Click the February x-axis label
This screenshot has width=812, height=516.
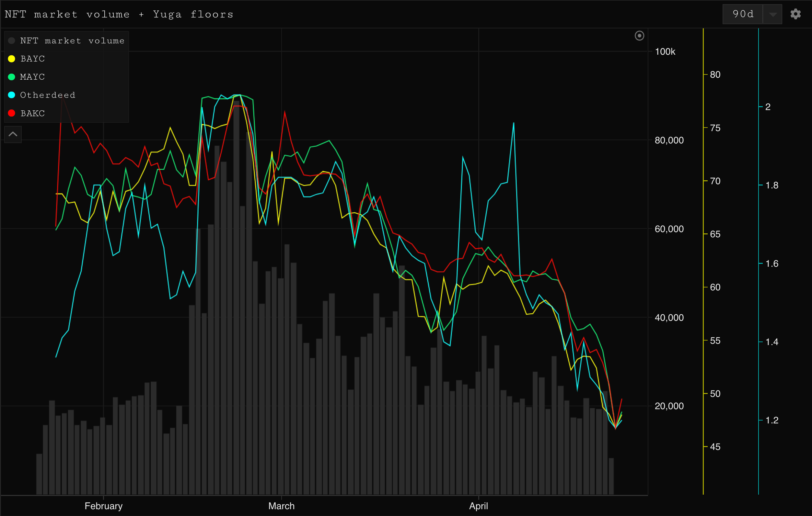(103, 506)
